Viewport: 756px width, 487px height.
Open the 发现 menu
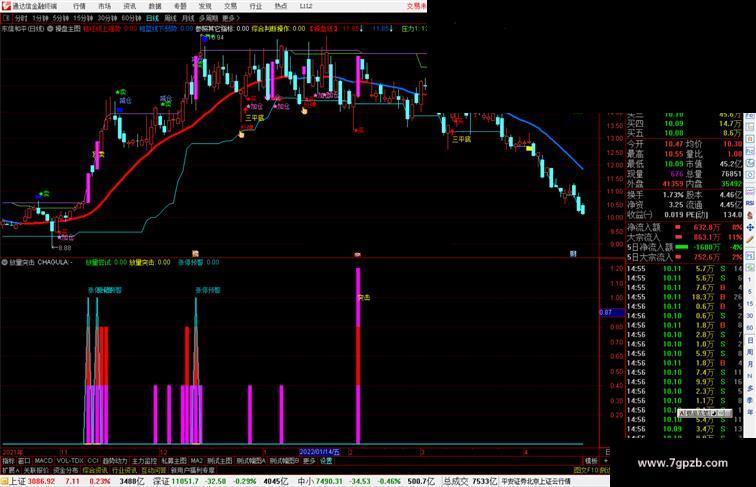[205, 6]
